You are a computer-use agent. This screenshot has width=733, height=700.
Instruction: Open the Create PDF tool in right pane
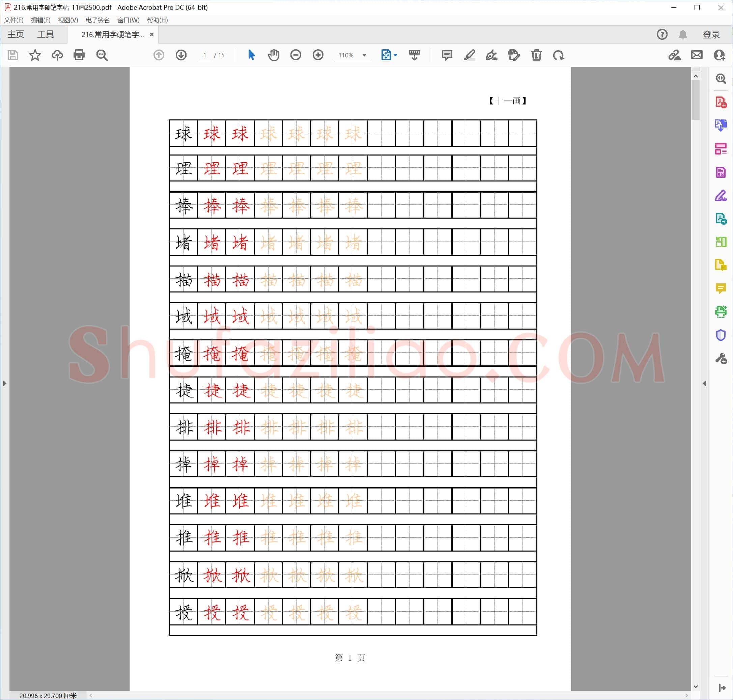point(721,102)
